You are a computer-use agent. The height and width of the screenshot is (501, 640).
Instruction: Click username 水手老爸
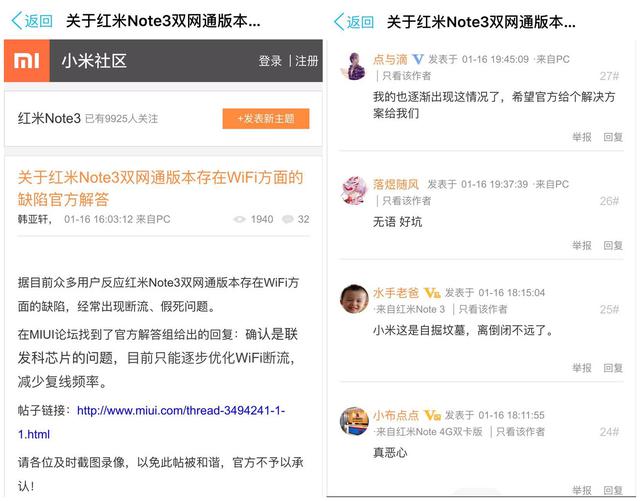(396, 293)
